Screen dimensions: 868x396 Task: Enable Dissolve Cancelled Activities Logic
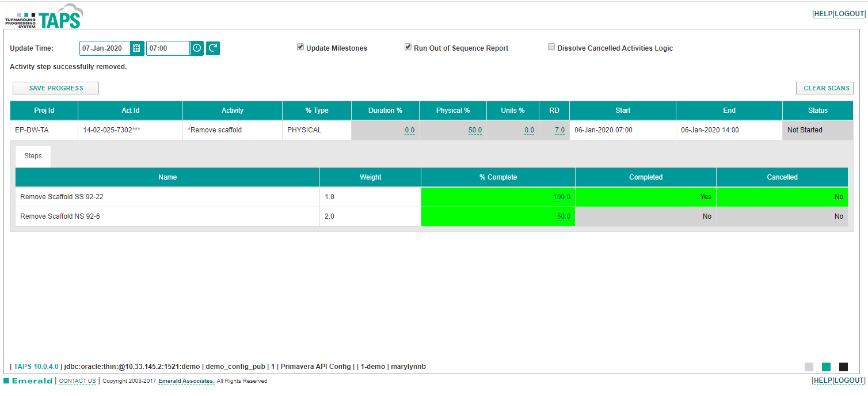click(551, 47)
